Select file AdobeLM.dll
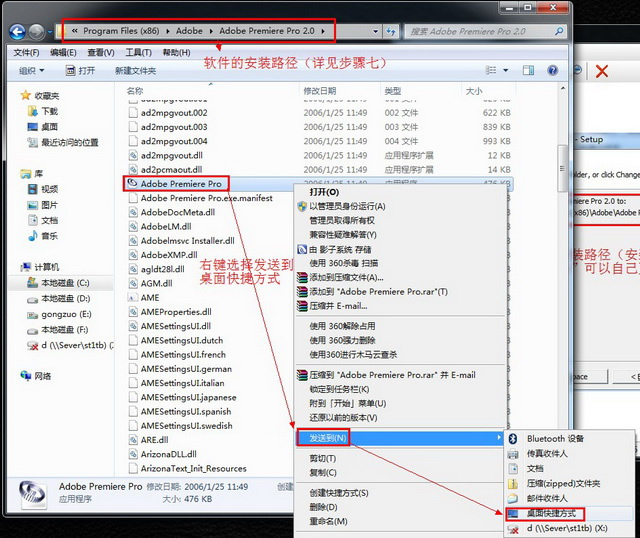This screenshot has height=538, width=640. tap(166, 227)
